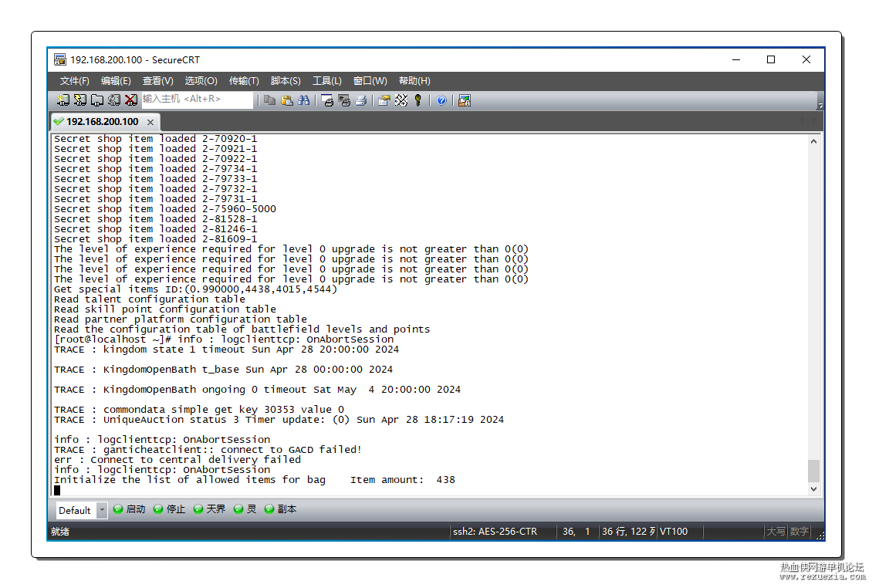This screenshot has width=872, height=588.
Task: Click the Paste clipboard icon
Action: coord(287,100)
